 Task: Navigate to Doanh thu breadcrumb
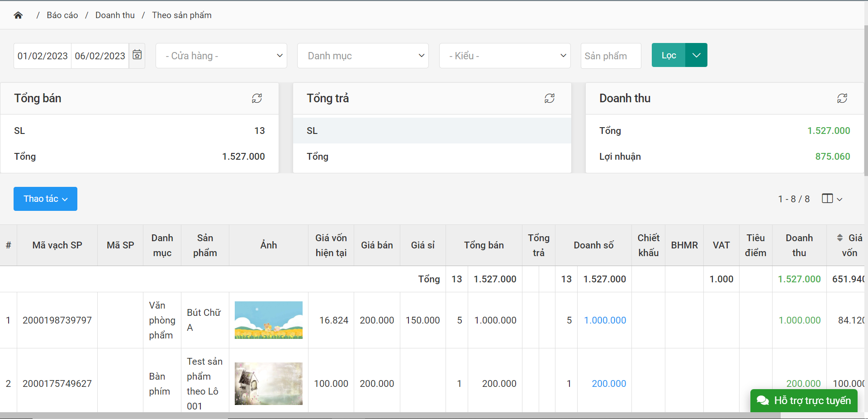(115, 15)
